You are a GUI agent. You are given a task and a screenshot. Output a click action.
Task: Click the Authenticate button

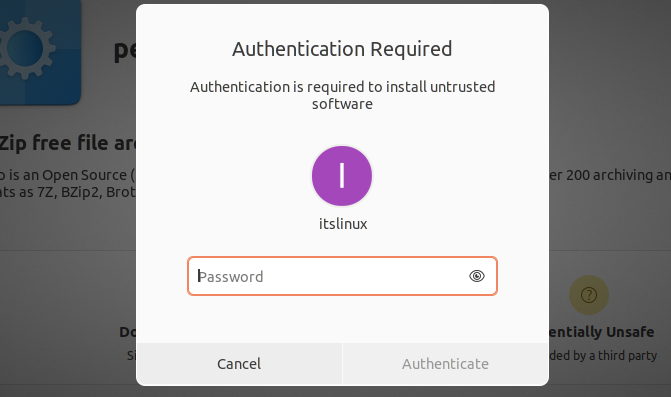click(445, 364)
